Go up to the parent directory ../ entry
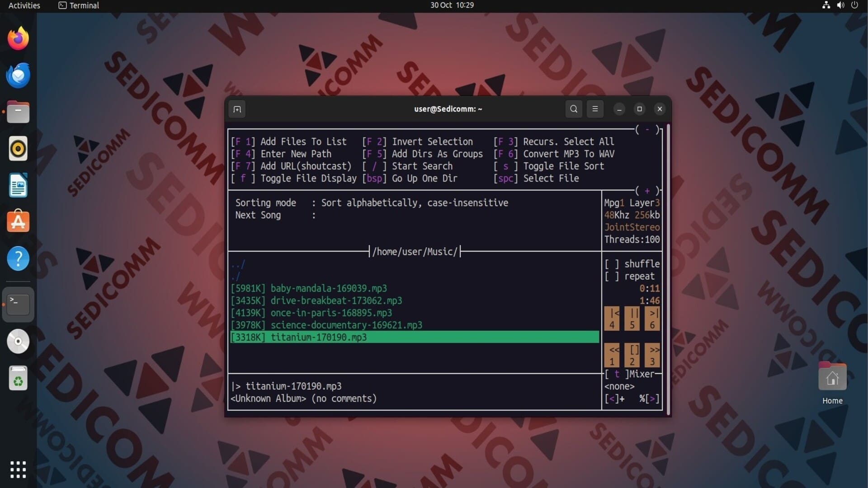The image size is (868, 488). tap(238, 264)
